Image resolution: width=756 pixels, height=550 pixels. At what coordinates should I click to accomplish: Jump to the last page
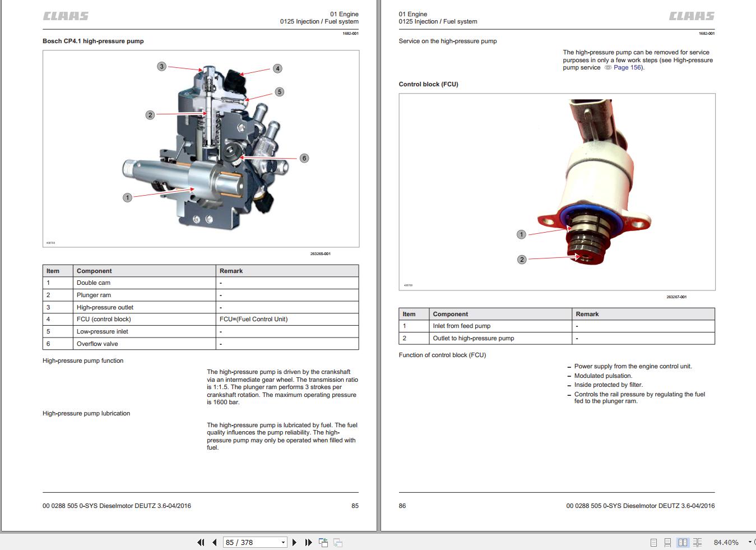click(x=308, y=543)
